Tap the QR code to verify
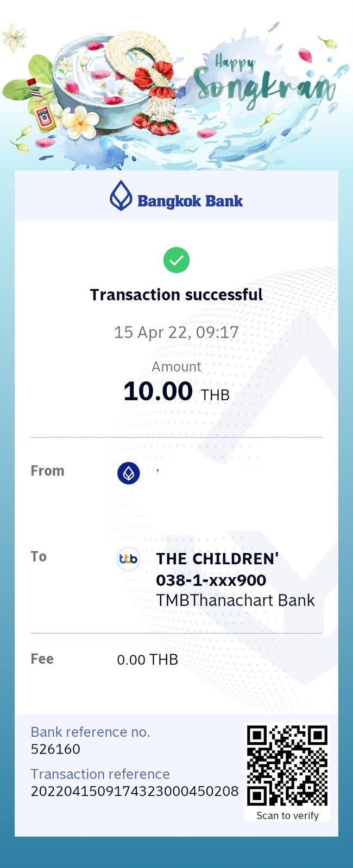This screenshot has height=868, width=353. tap(287, 765)
